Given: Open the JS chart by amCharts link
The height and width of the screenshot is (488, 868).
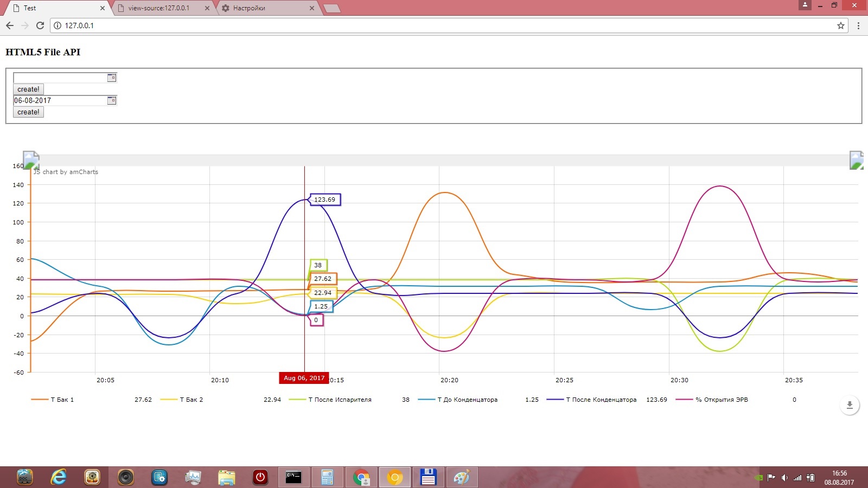Looking at the screenshot, I should point(66,172).
